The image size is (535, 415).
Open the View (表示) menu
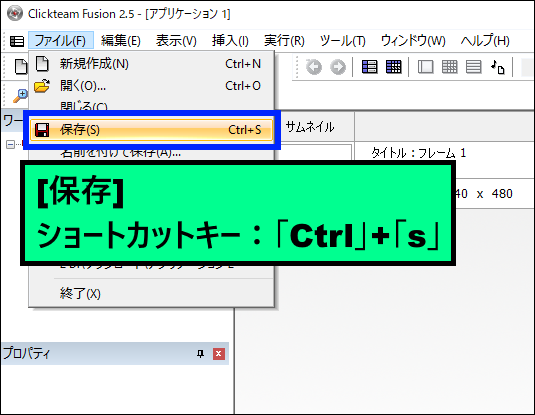click(x=176, y=41)
